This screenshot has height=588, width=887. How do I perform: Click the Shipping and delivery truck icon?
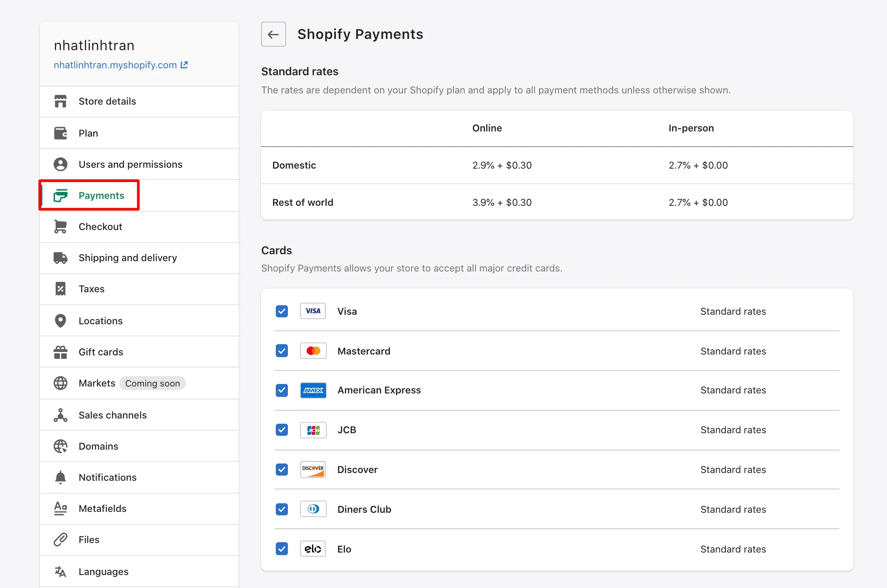[61, 258]
